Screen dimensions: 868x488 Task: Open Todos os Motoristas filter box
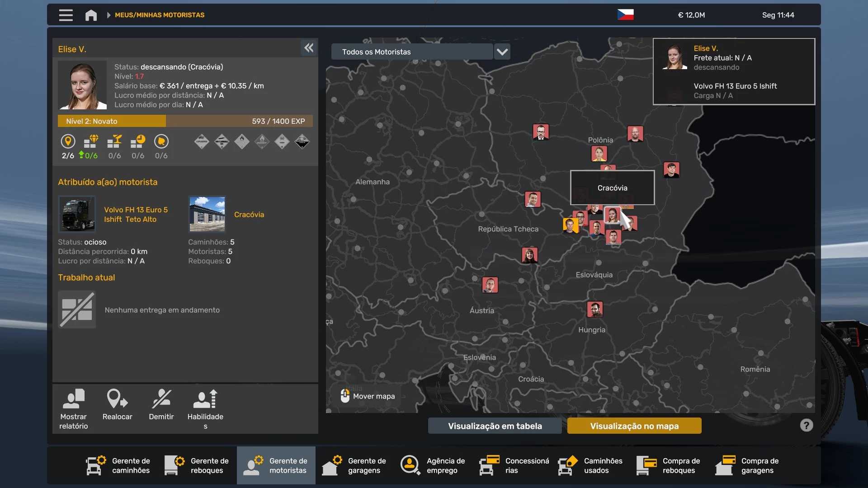(412, 52)
